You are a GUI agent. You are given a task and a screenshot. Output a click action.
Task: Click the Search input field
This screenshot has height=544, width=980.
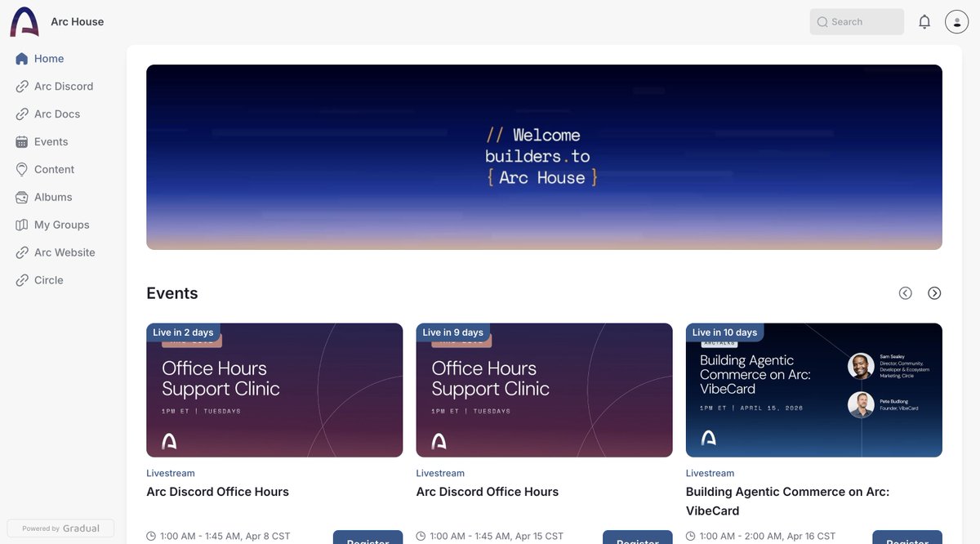pos(857,22)
